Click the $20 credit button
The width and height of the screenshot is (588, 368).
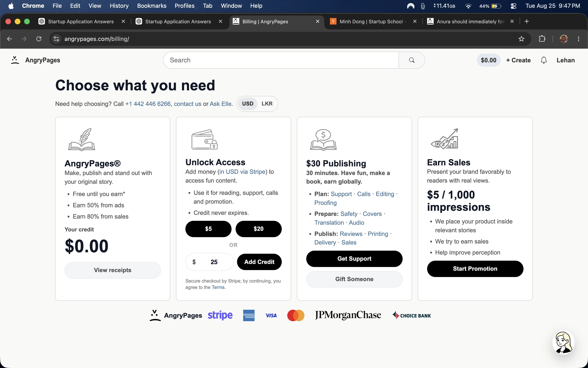258,229
